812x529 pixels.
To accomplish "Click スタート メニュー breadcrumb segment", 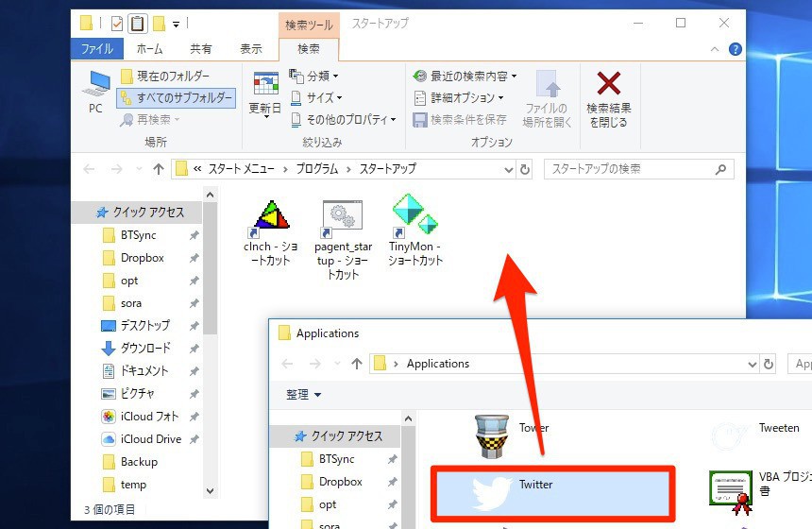I will (242, 169).
